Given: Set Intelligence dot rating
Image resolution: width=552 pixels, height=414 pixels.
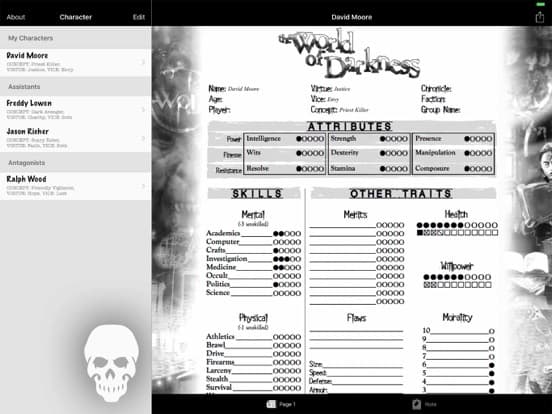Looking at the screenshot, I should 310,139.
